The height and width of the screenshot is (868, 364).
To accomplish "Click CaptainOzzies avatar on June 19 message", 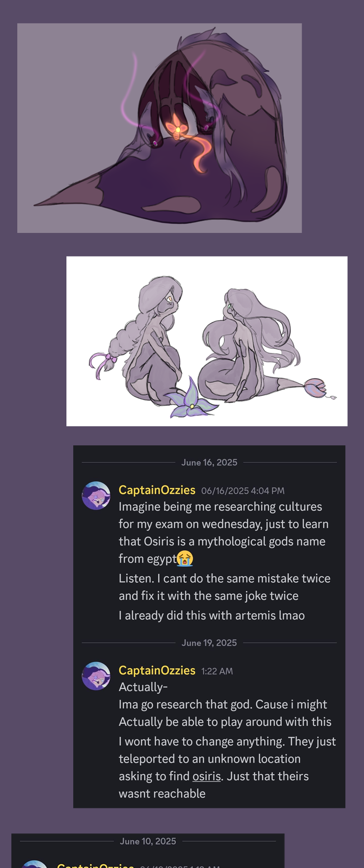I will 96,676.
